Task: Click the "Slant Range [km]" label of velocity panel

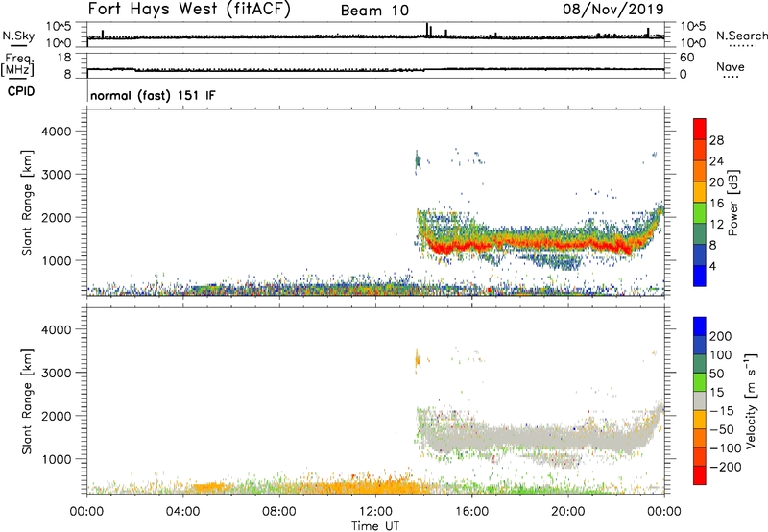Action: (x=27, y=401)
